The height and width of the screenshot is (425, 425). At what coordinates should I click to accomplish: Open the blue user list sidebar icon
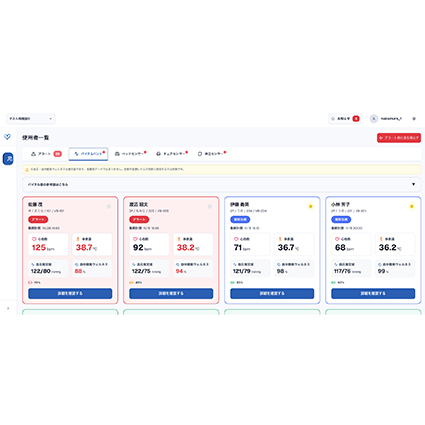(8, 159)
